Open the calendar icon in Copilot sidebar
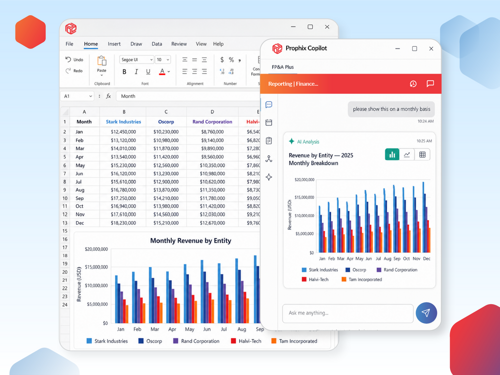The height and width of the screenshot is (375, 500). (x=269, y=122)
